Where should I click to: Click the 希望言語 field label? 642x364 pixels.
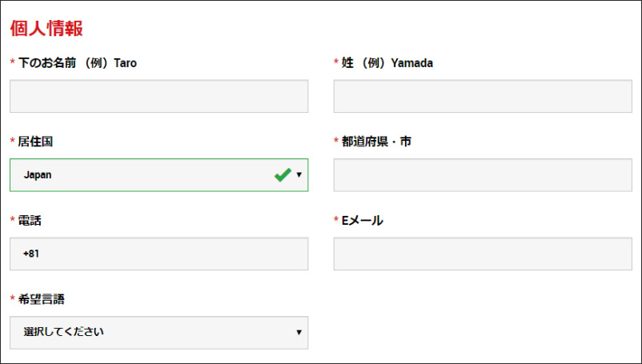point(41,299)
